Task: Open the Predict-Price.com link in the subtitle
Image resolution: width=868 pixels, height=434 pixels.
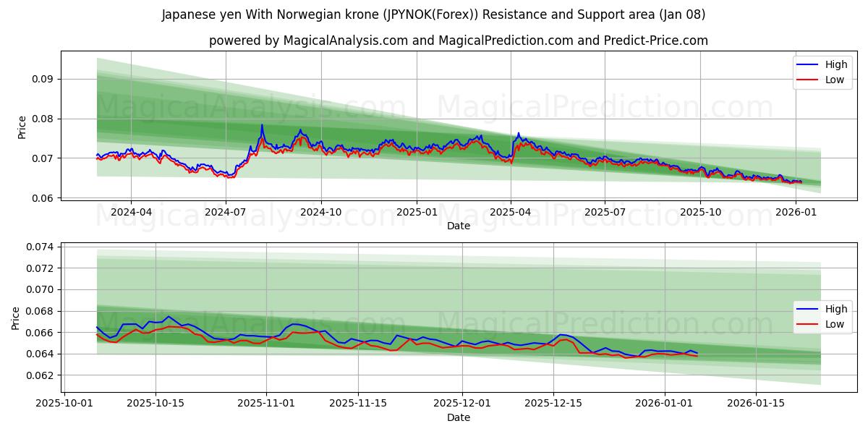Action: pyautogui.click(x=655, y=41)
